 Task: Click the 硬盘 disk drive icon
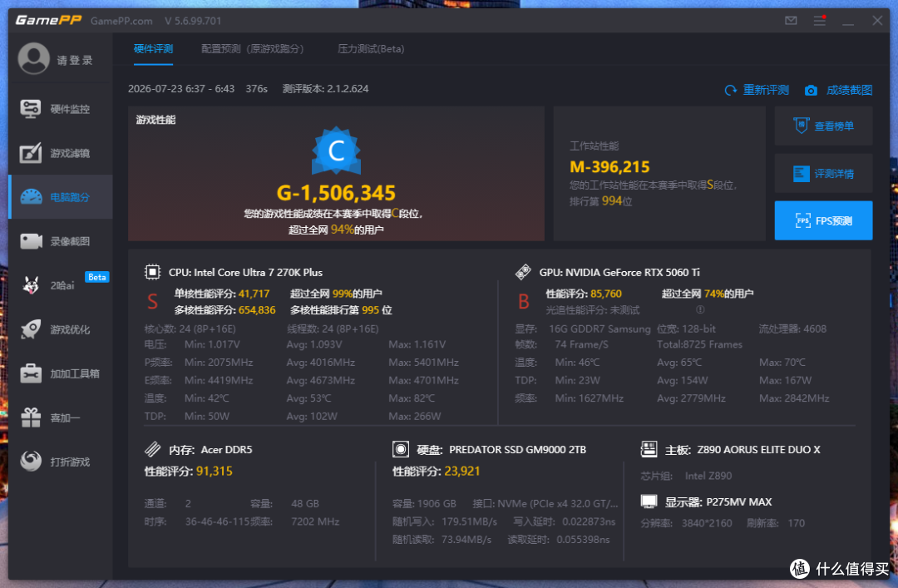(x=400, y=449)
